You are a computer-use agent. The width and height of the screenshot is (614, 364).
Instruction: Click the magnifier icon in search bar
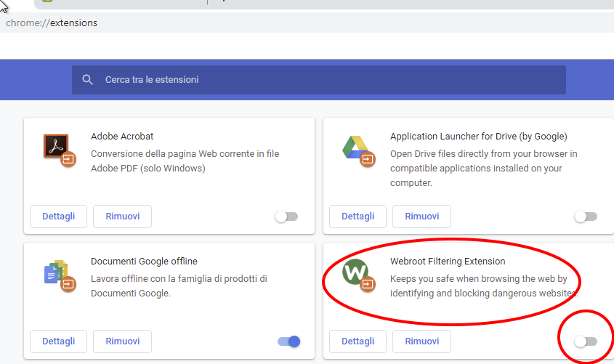click(88, 80)
